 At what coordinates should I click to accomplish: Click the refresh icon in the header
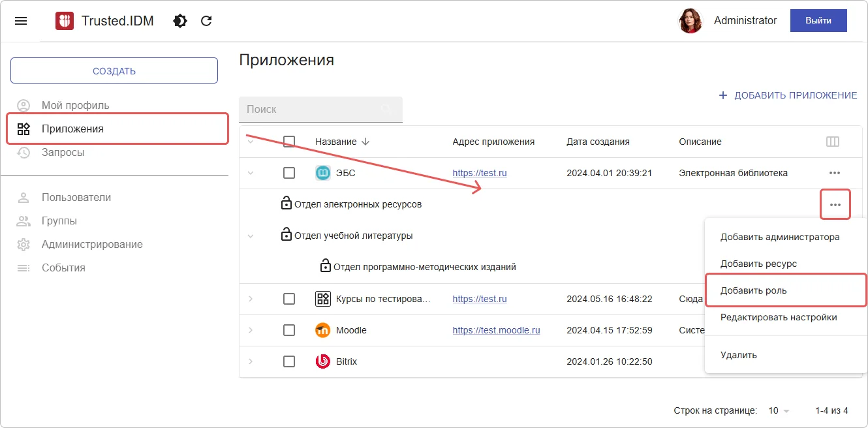pos(206,20)
